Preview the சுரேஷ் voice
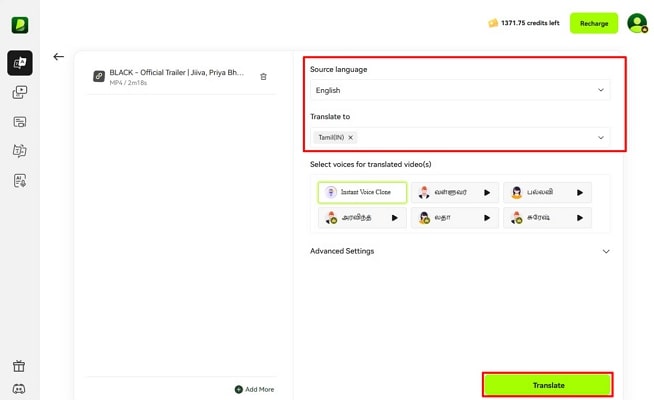654x400 pixels. [x=580, y=218]
